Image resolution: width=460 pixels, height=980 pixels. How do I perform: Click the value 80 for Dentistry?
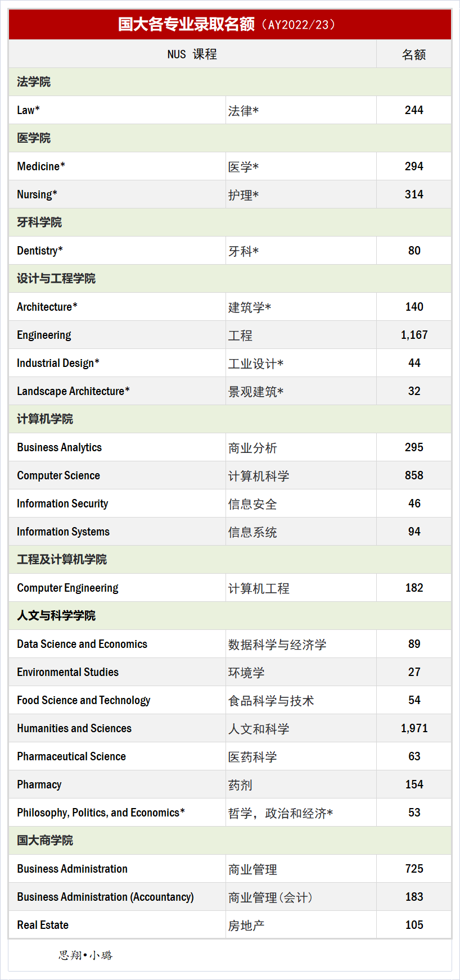click(x=414, y=251)
